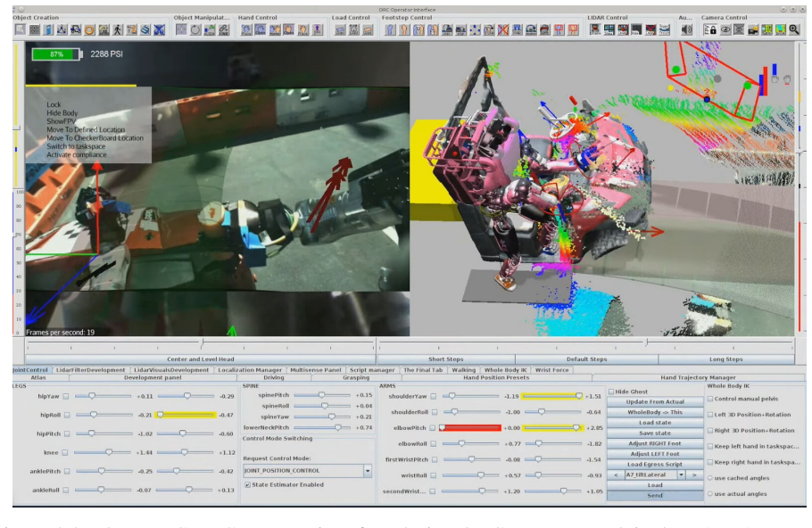Enable the Hide Ghost checkbox

(611, 392)
